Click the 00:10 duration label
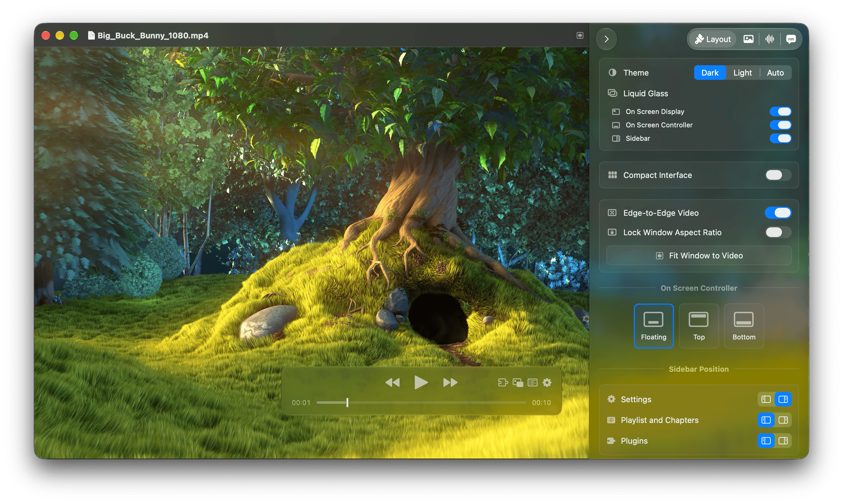The height and width of the screenshot is (504, 843). [x=541, y=403]
